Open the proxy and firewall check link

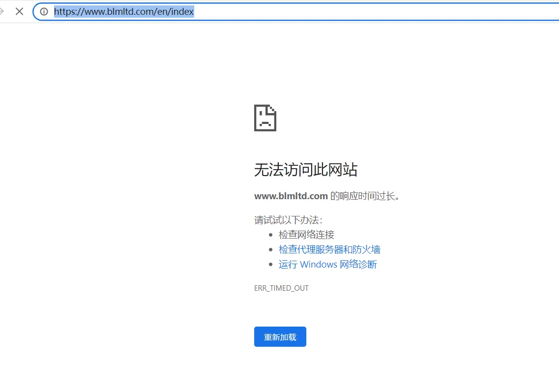[329, 249]
